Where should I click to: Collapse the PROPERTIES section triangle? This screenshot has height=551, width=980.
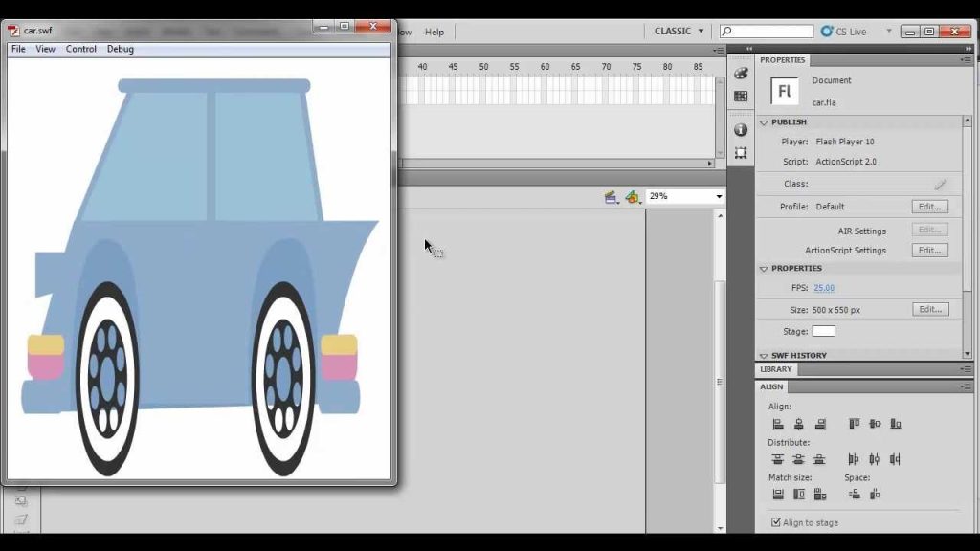[x=764, y=269]
